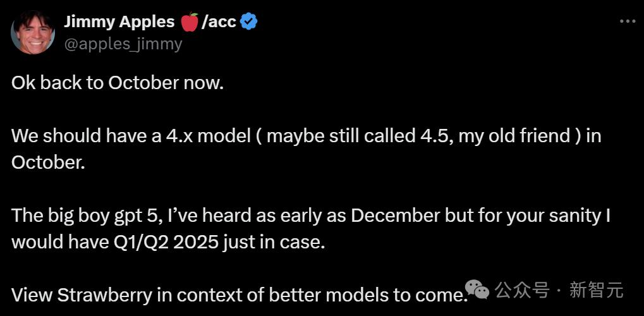Click the red apple emoji in name
Screen dimensions: 644x316
[x=189, y=22]
